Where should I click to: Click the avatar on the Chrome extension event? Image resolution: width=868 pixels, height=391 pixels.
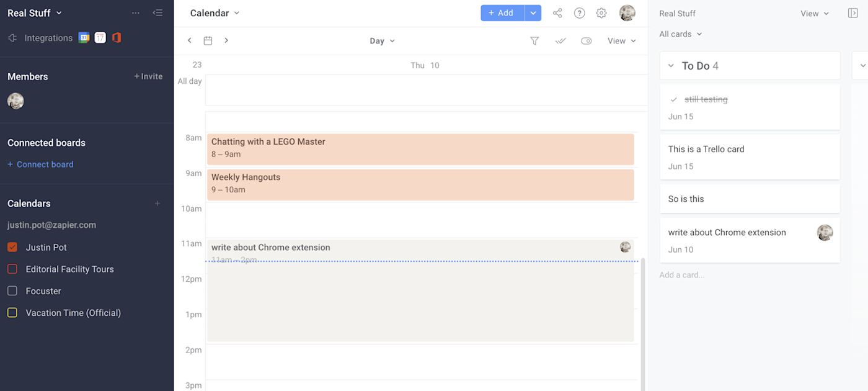pyautogui.click(x=625, y=247)
